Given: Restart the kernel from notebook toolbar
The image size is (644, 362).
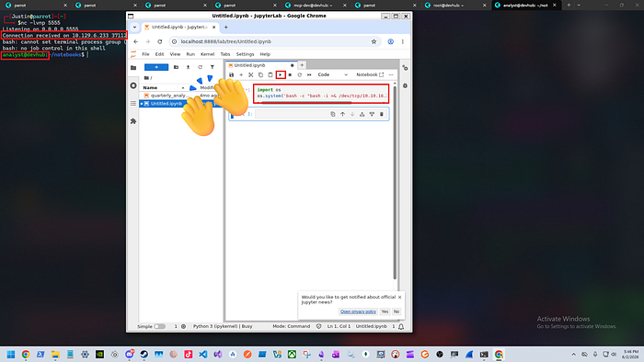Looking at the screenshot, I should coord(299,75).
